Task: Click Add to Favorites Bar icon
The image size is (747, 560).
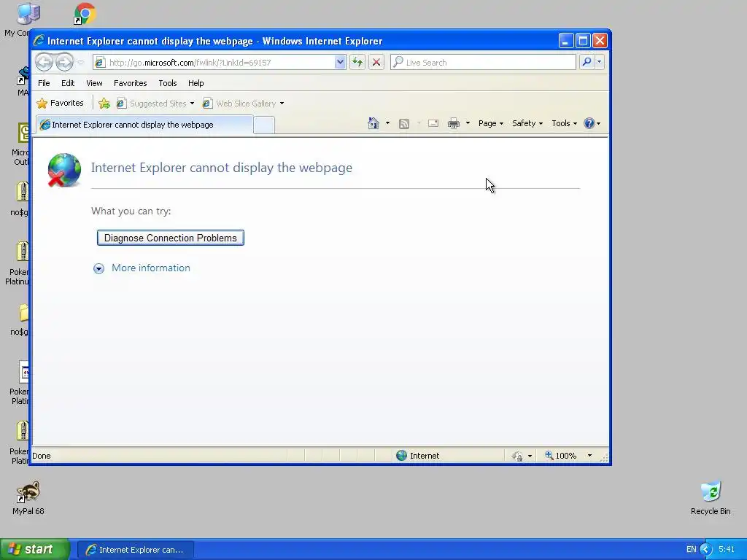Action: pos(104,104)
